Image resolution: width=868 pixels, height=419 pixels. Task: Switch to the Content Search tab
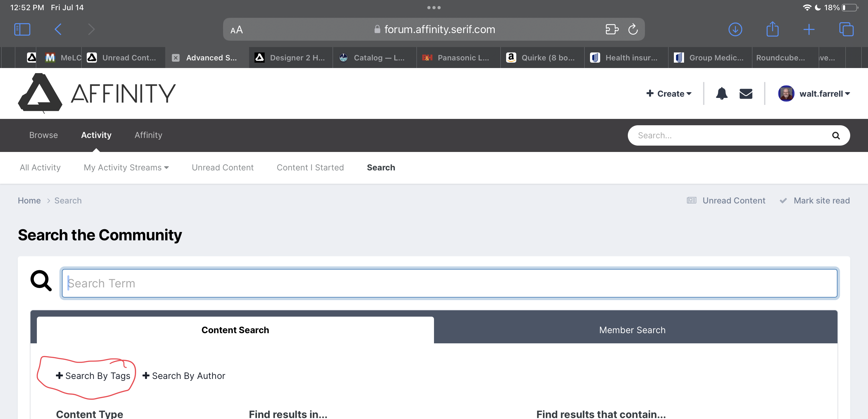235,330
